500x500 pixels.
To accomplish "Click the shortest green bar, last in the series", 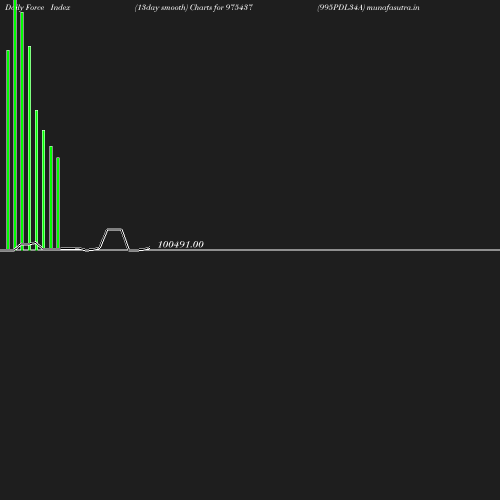I will click(x=58, y=203).
